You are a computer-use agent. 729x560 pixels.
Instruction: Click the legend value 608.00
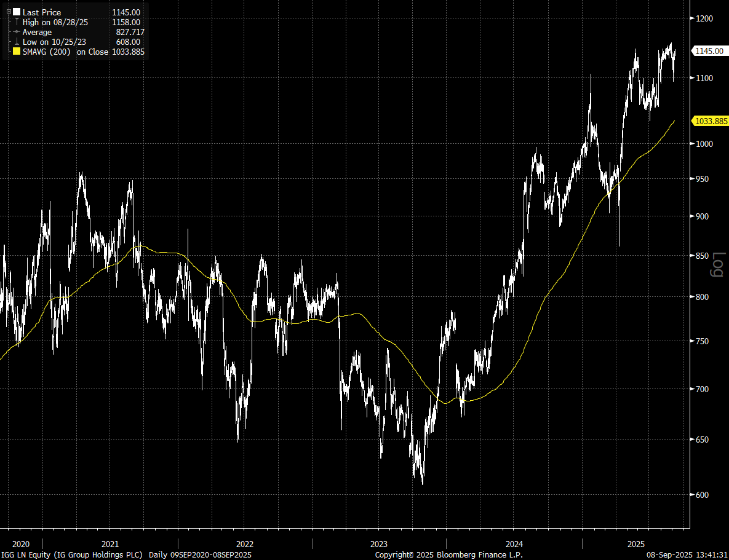coord(129,42)
